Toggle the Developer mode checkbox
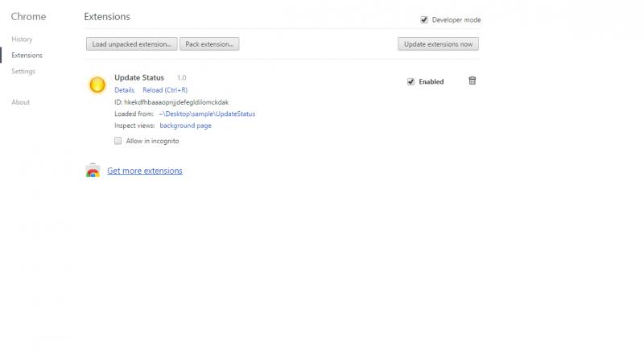This screenshot has height=355, width=644. 424,19
